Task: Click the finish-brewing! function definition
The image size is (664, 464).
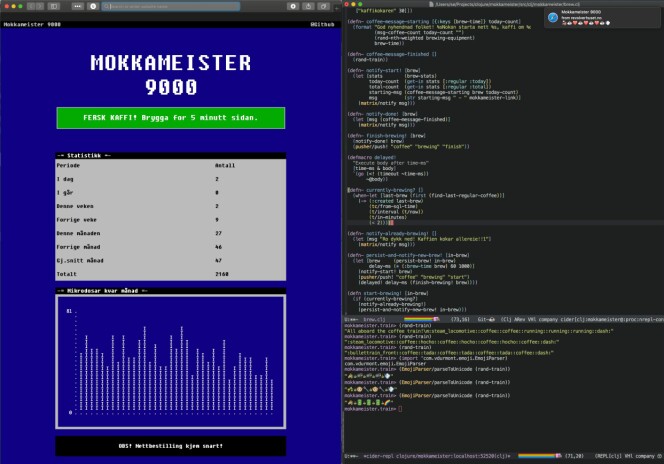Action: click(x=387, y=135)
